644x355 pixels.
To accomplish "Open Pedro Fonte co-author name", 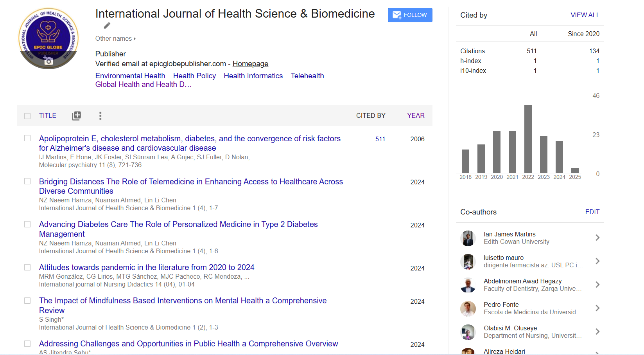I will tap(501, 305).
